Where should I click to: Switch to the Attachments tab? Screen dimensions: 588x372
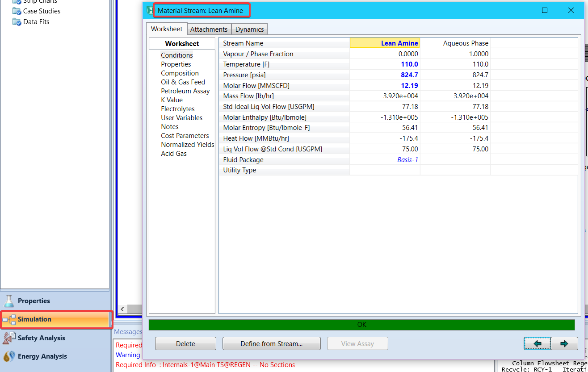pyautogui.click(x=209, y=29)
